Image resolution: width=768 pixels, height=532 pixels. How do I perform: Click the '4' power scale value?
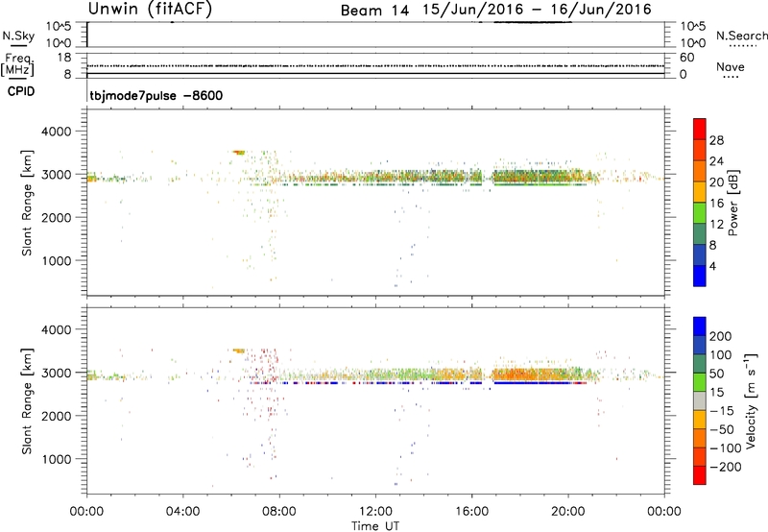click(712, 266)
